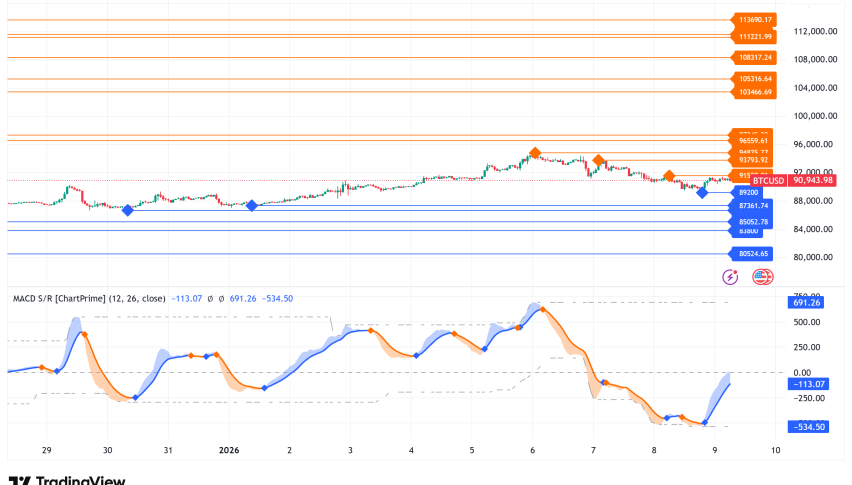Click the 87361.74 blue support label
The image size is (852, 485).
pos(753,206)
